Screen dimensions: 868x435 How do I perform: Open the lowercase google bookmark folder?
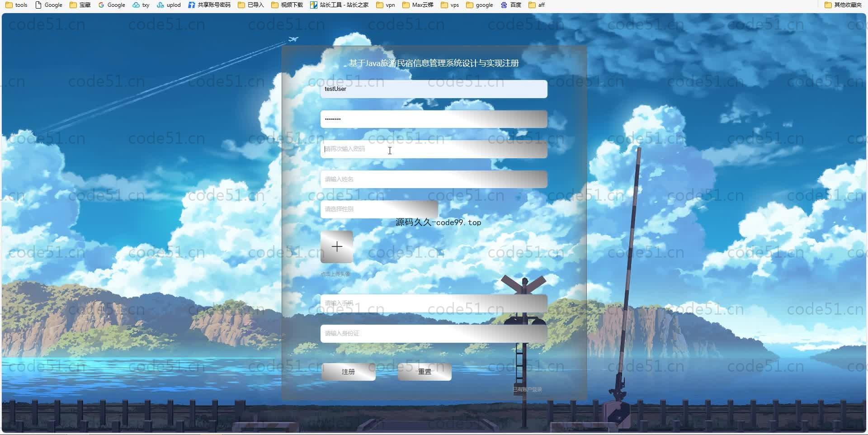[x=480, y=5]
